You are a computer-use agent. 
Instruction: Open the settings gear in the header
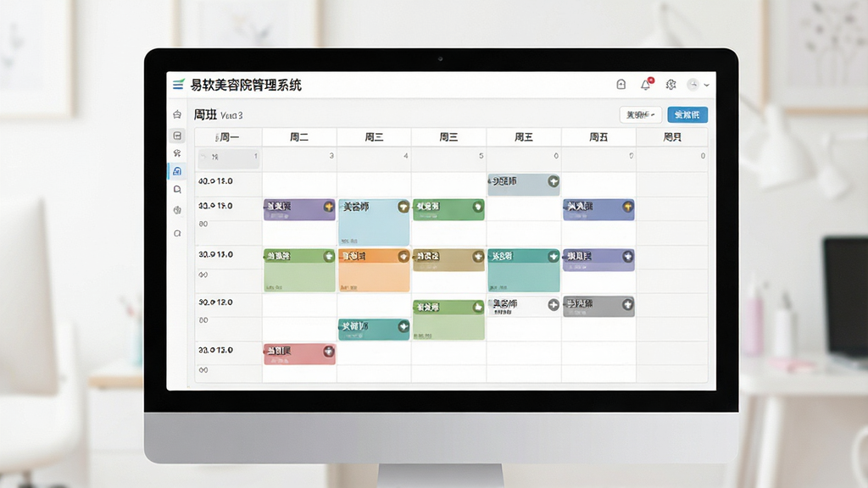coord(671,84)
